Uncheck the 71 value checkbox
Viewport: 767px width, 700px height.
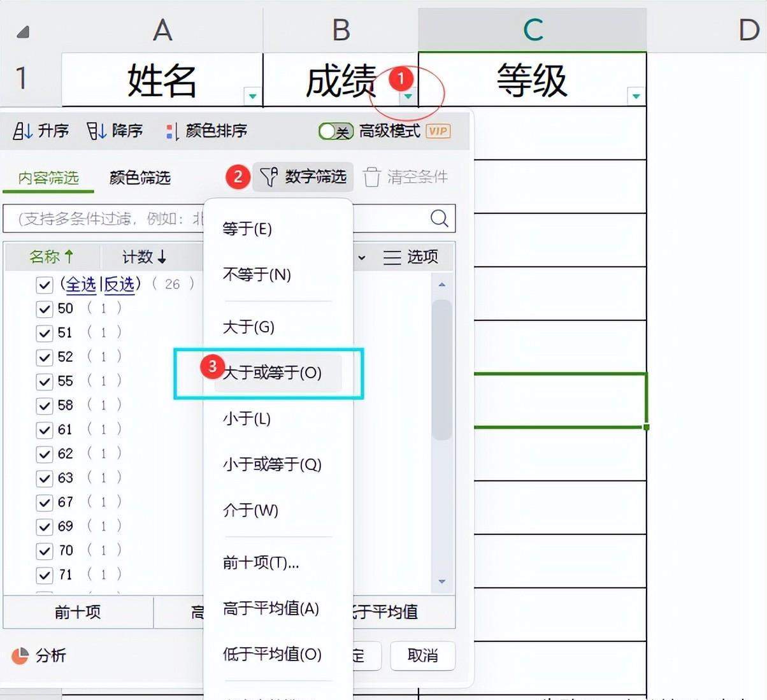44,575
